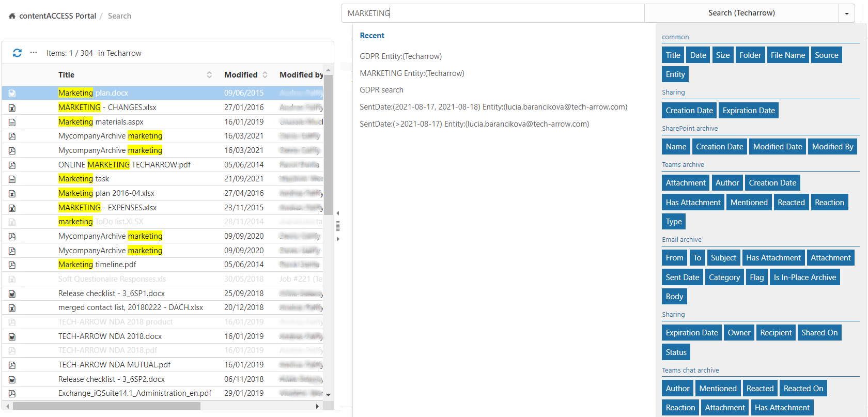Add the common Title search filter

point(673,55)
